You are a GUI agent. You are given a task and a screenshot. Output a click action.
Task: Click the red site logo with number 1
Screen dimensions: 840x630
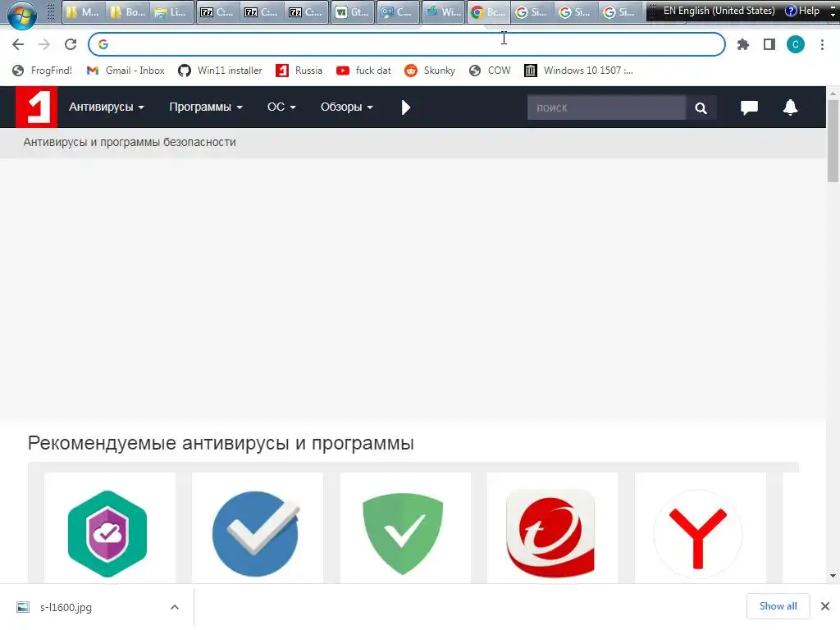pyautogui.click(x=36, y=107)
